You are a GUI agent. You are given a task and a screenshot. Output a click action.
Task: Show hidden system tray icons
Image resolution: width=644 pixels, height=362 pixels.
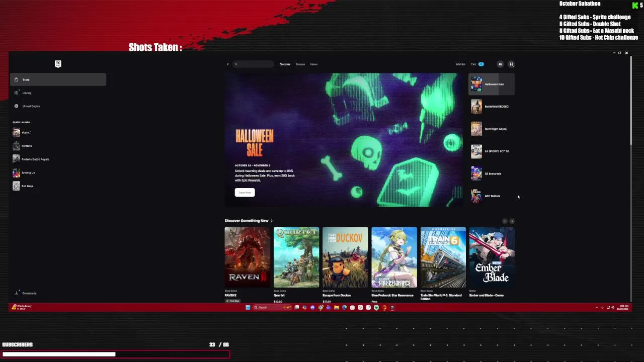596,307
